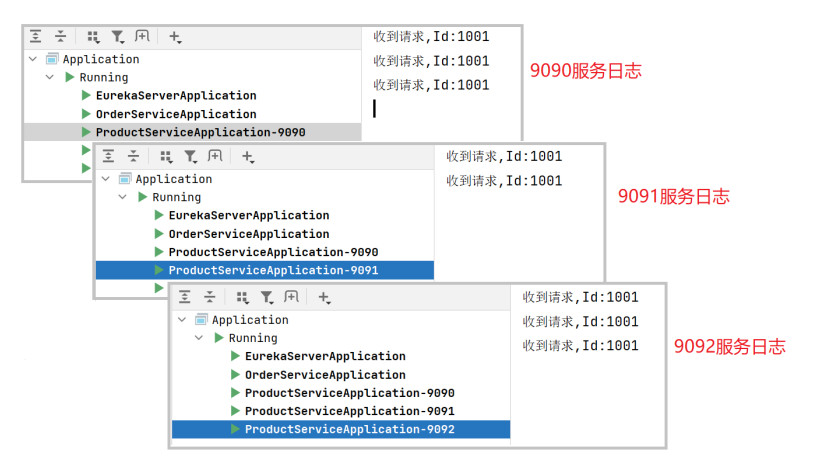Screen dimensions: 824x470
Task: Click the red 9091服务日志 label
Action: click(674, 196)
